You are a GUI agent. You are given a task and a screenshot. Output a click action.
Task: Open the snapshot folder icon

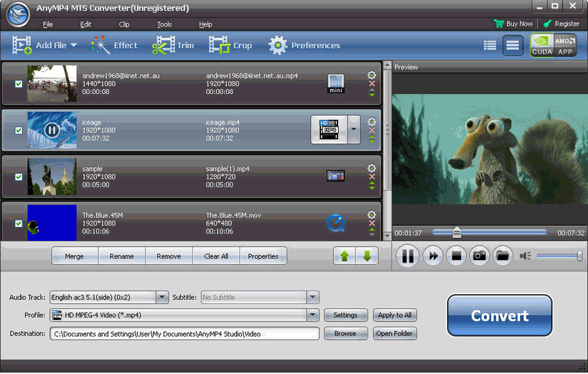pos(503,256)
